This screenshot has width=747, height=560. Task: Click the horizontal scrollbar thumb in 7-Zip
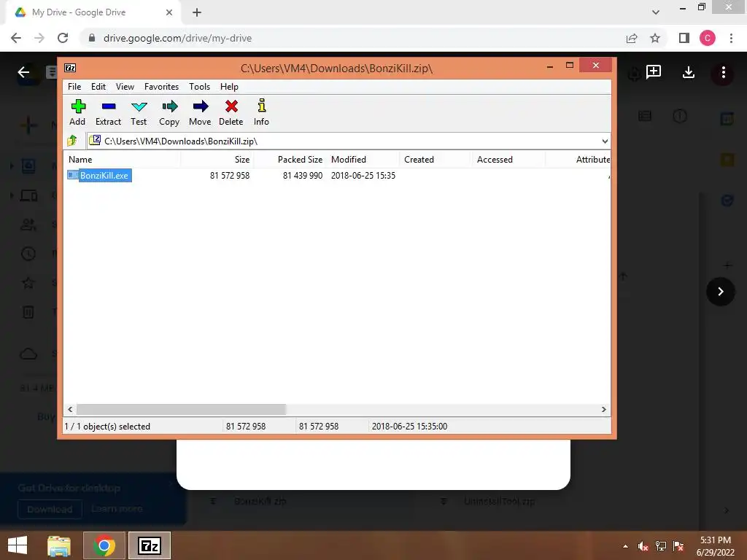(x=181, y=410)
